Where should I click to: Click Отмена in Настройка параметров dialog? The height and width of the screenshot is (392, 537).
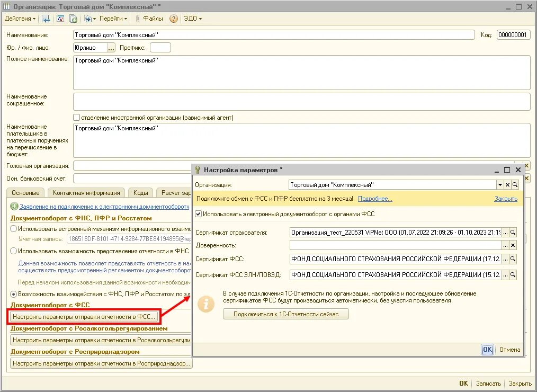coord(509,350)
